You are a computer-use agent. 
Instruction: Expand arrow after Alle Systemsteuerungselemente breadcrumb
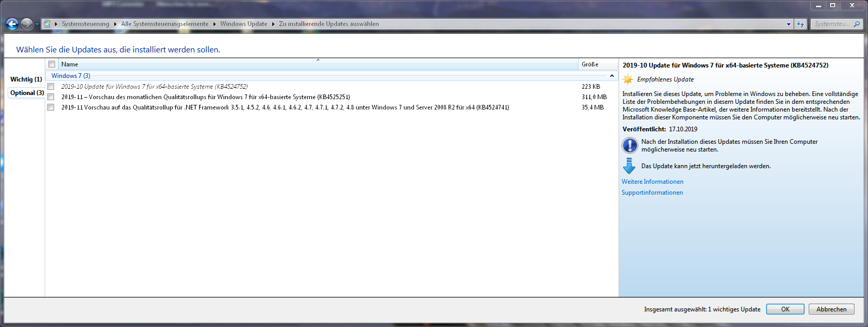[214, 24]
